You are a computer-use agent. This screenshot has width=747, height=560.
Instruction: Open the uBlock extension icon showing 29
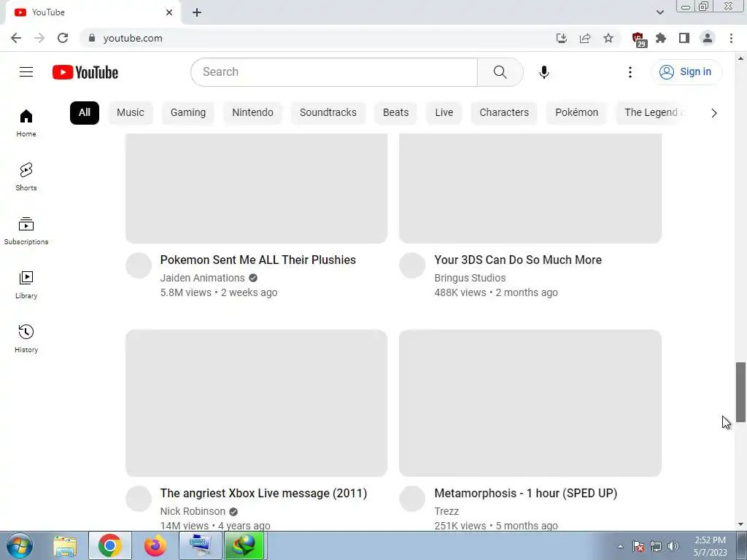638,39
